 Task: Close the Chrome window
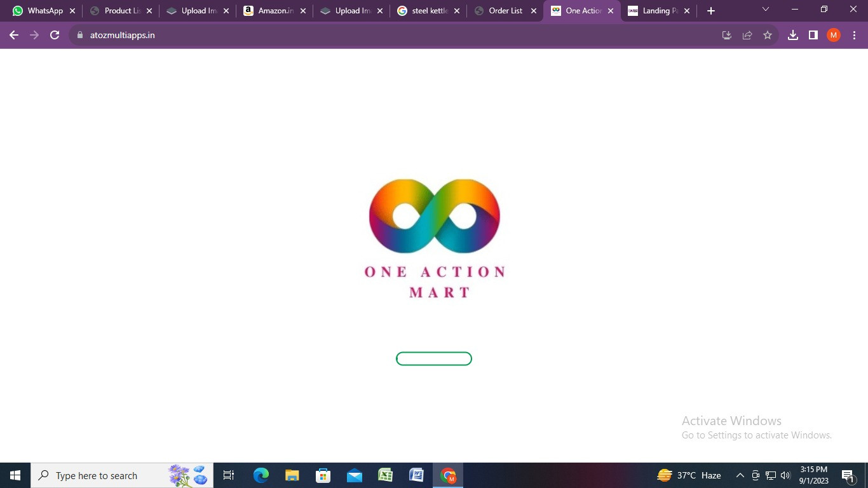click(853, 10)
